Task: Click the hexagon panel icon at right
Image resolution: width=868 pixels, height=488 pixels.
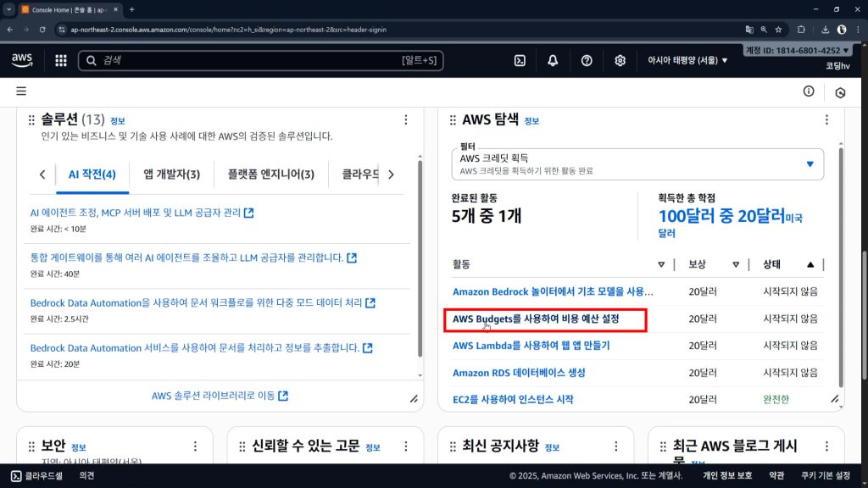Action: (840, 92)
